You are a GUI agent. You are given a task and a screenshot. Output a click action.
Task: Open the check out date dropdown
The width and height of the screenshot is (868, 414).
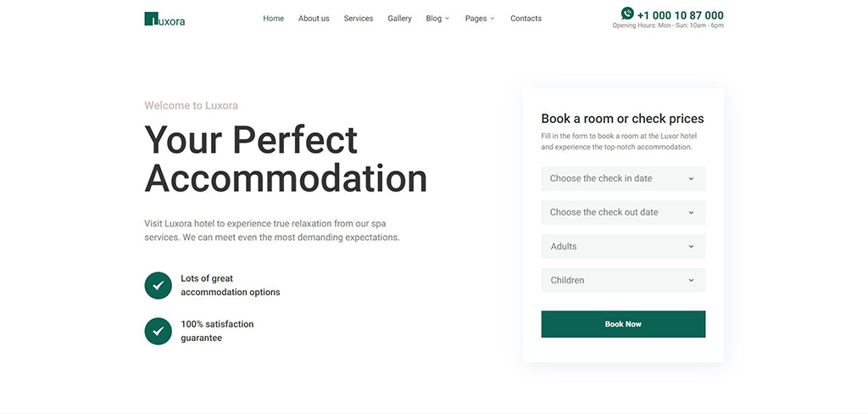pos(623,212)
